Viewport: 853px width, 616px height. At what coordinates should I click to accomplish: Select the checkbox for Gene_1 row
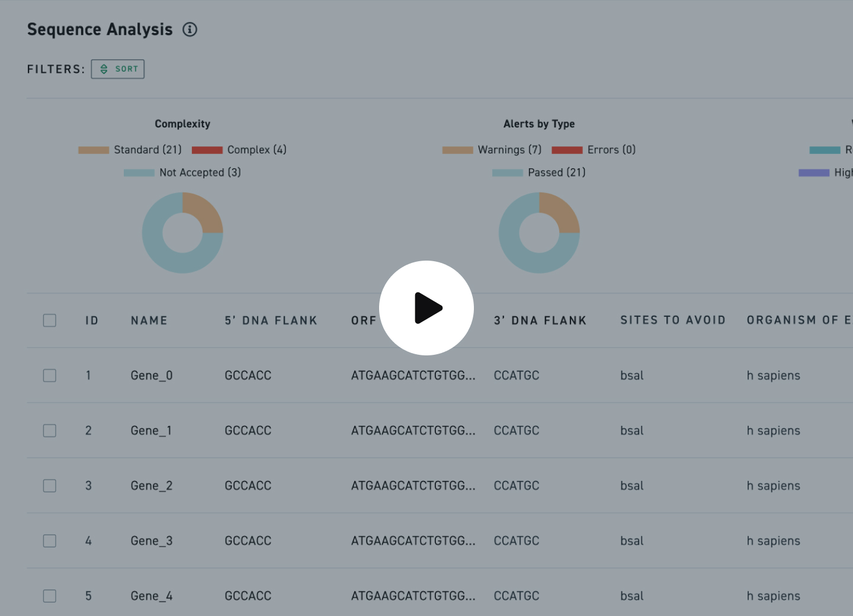(50, 431)
